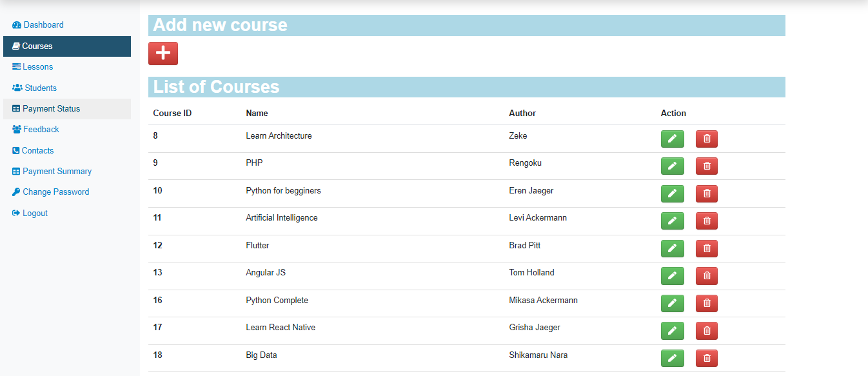View Contacts from the sidebar

point(37,150)
